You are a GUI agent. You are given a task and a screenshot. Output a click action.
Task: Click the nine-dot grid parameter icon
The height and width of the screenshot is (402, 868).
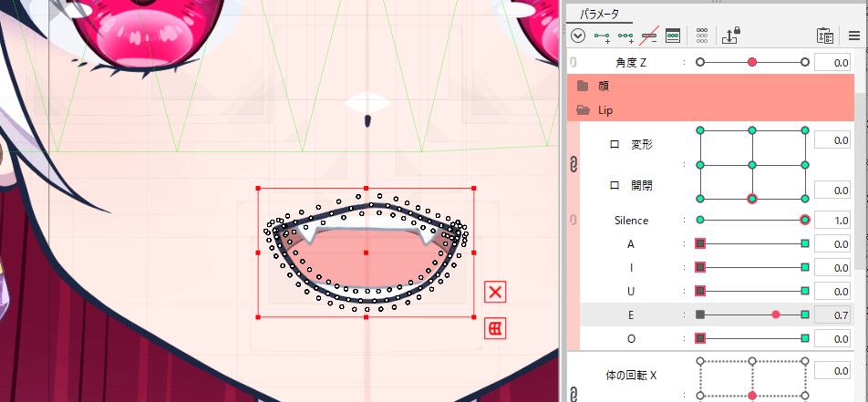coord(702,36)
